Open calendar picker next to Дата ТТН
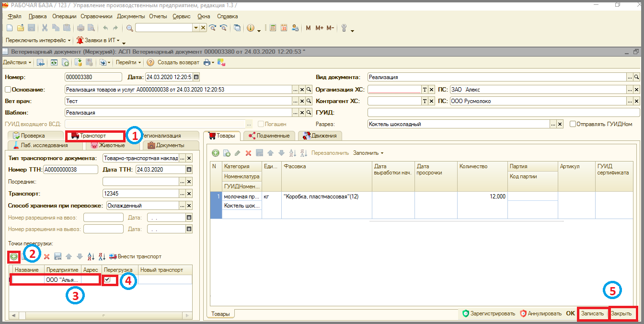 coord(189,169)
